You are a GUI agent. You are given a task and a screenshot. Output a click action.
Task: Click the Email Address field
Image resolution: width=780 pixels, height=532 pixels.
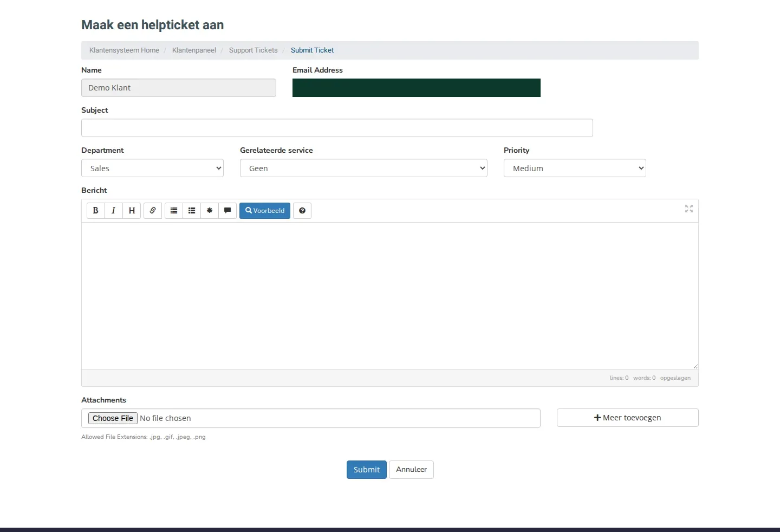pyautogui.click(x=417, y=88)
